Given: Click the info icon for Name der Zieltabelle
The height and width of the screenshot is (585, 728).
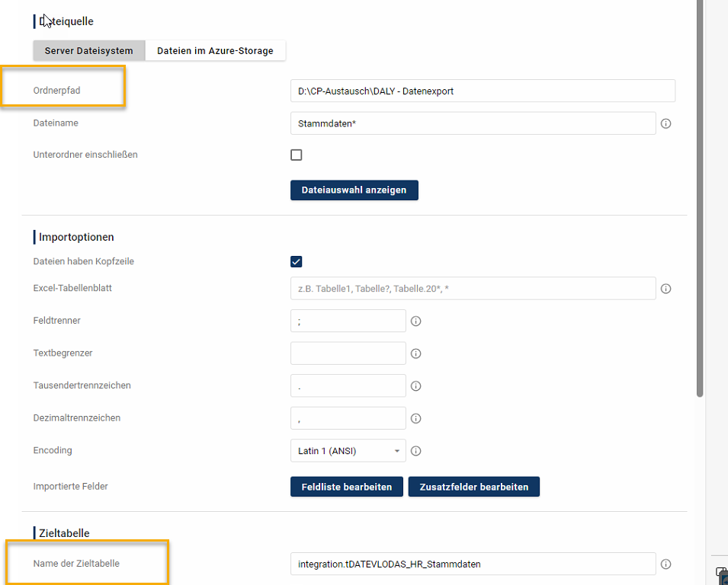Looking at the screenshot, I should 665,564.
